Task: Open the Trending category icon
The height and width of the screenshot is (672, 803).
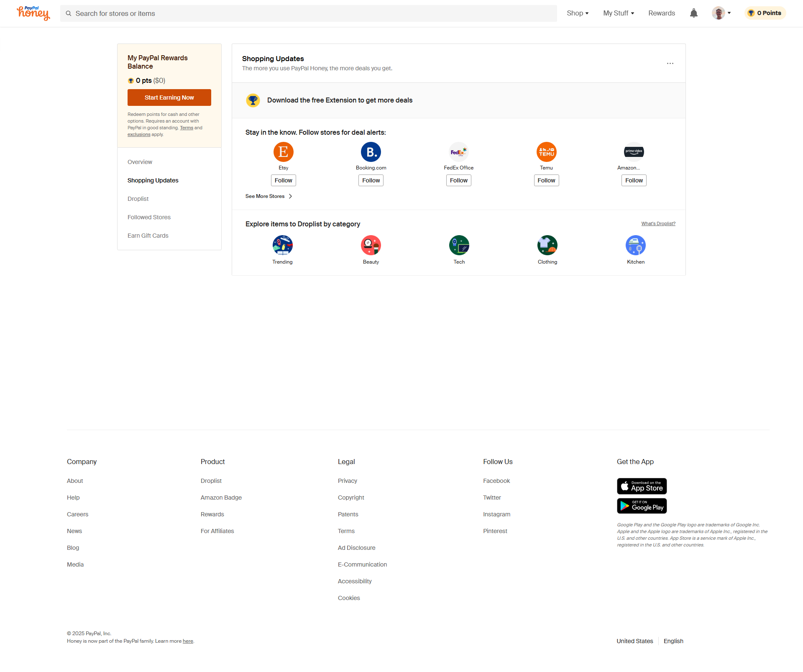Action: click(x=282, y=245)
